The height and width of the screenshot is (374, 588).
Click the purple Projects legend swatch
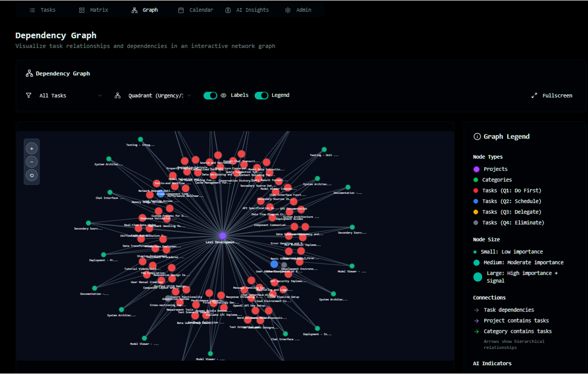pos(477,169)
